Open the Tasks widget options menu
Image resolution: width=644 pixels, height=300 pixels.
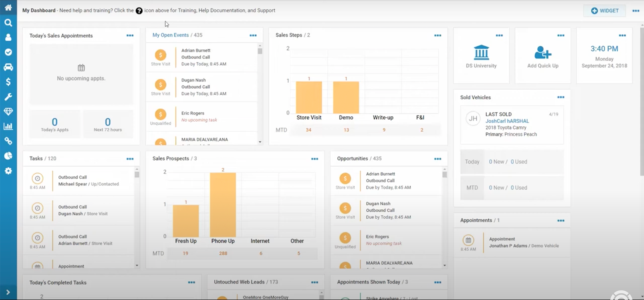coord(130,159)
